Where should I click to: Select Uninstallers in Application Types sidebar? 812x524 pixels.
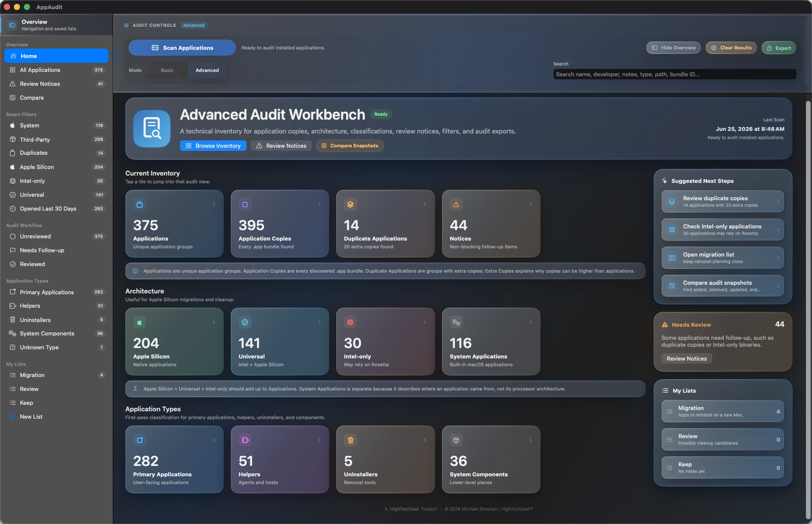pos(56,320)
